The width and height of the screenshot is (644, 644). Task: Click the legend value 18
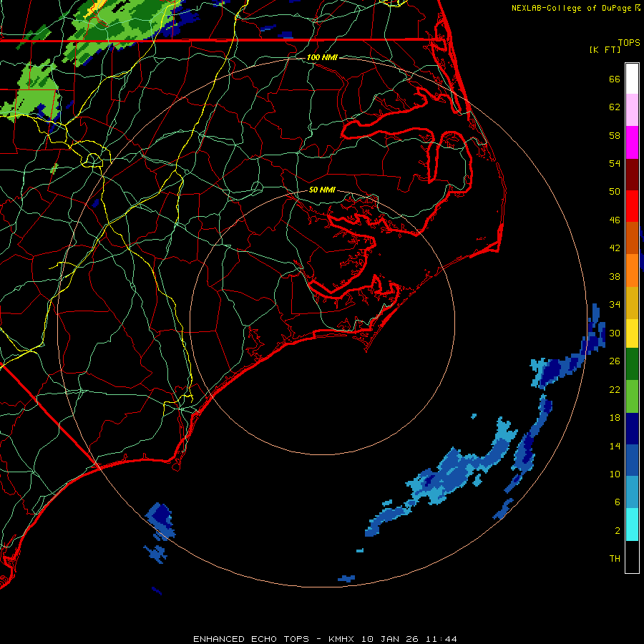pos(615,418)
